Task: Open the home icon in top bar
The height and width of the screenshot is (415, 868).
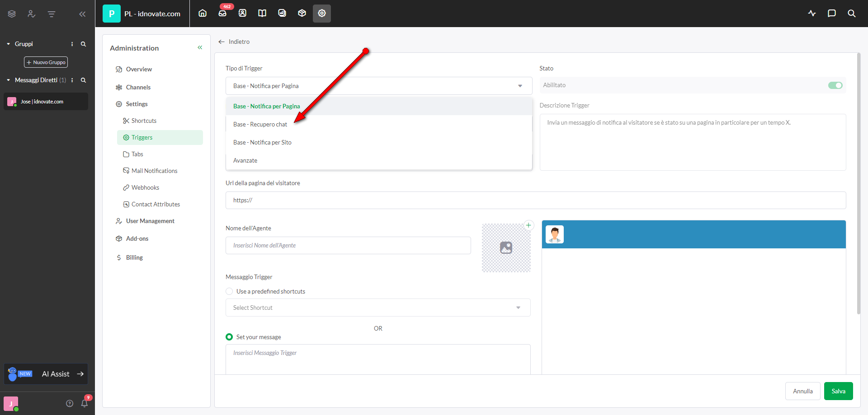Action: [x=203, y=14]
